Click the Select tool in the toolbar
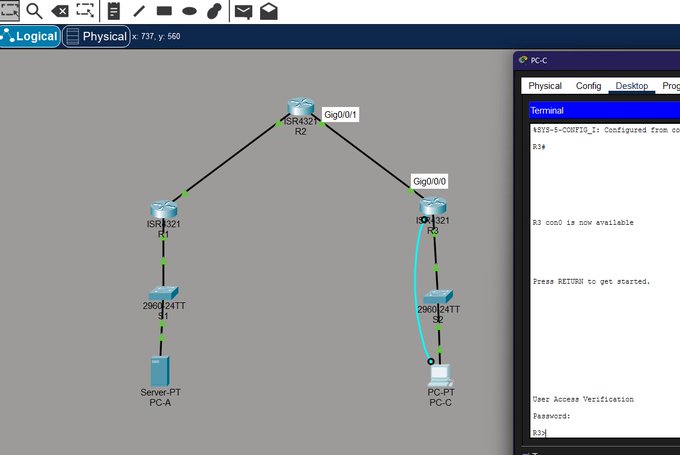The image size is (680, 455). click(9, 10)
